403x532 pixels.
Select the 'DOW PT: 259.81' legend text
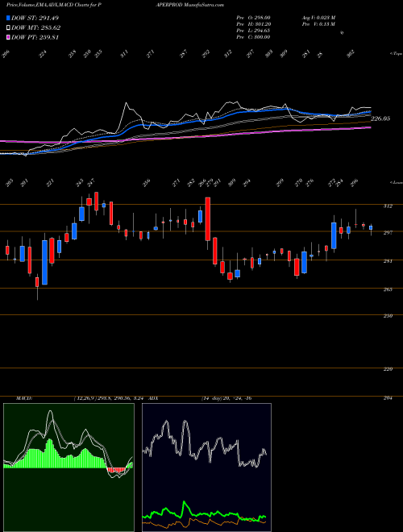coord(35,37)
